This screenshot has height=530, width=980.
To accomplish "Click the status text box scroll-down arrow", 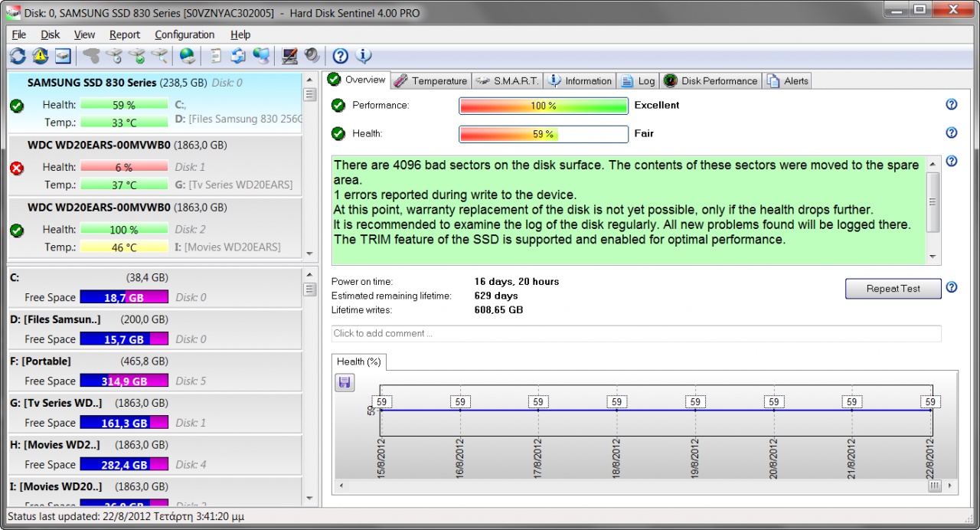I will 933,257.
